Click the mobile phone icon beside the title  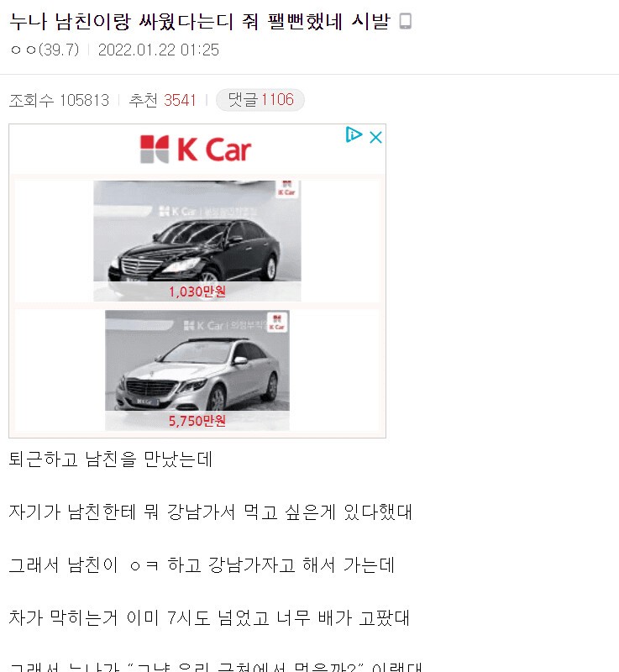click(x=405, y=21)
